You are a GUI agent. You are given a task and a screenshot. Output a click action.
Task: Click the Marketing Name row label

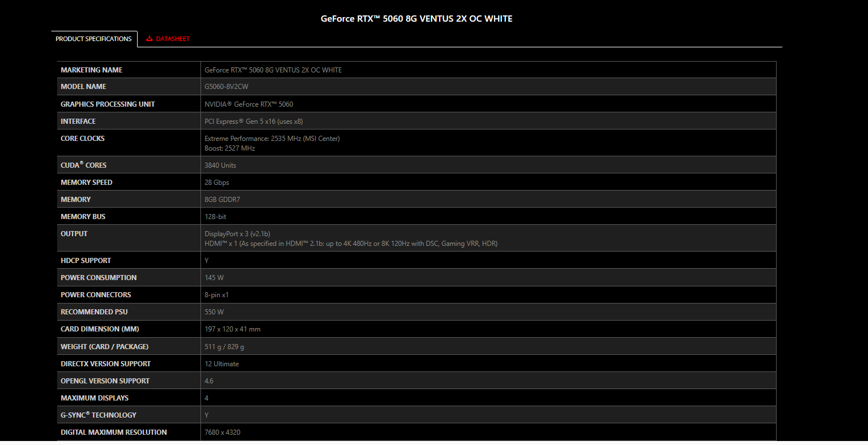91,70
